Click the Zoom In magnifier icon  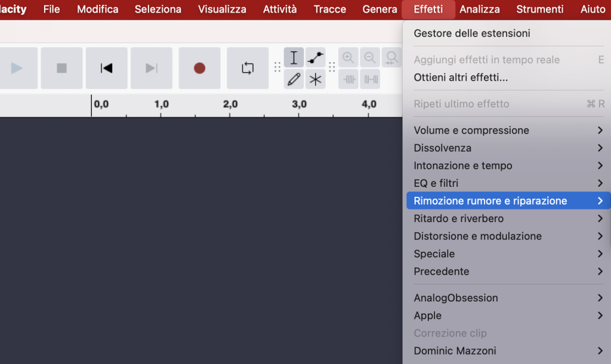tap(348, 57)
